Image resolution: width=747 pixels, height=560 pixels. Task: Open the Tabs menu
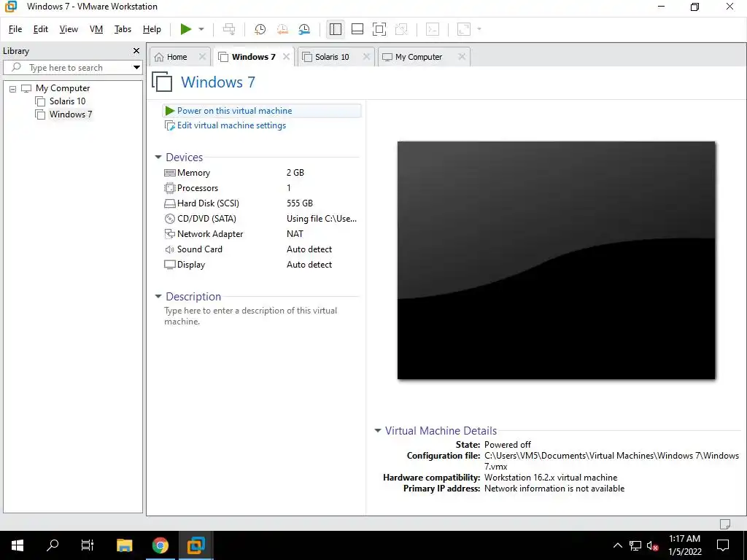pos(123,29)
